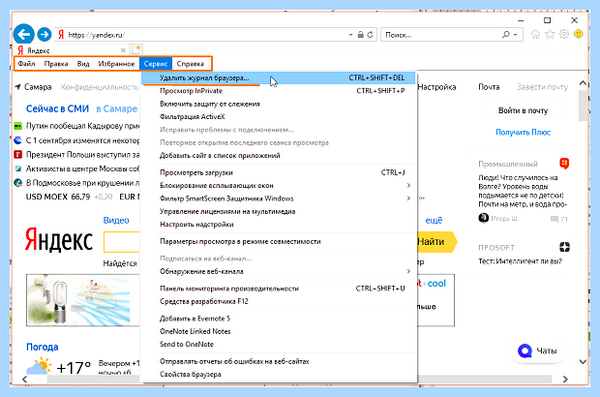Open the Почта link

(x=489, y=87)
